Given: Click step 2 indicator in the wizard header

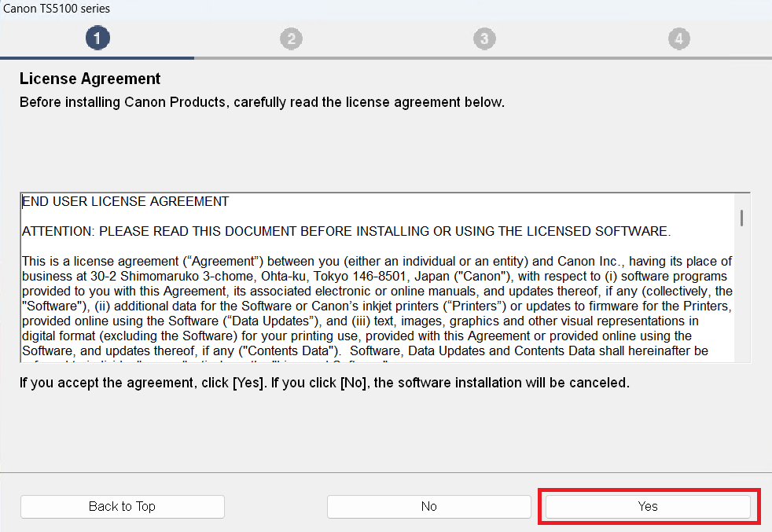Looking at the screenshot, I should point(291,37).
